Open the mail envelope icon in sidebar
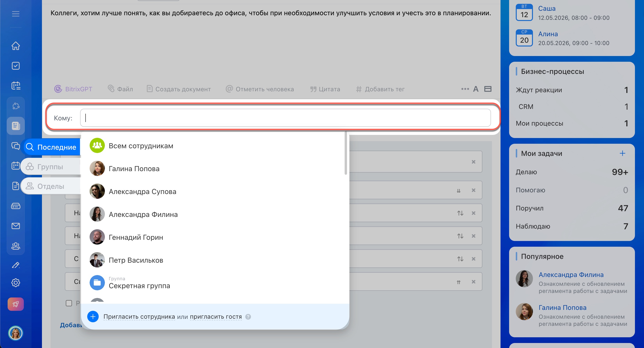This screenshot has height=348, width=644. pyautogui.click(x=15, y=226)
